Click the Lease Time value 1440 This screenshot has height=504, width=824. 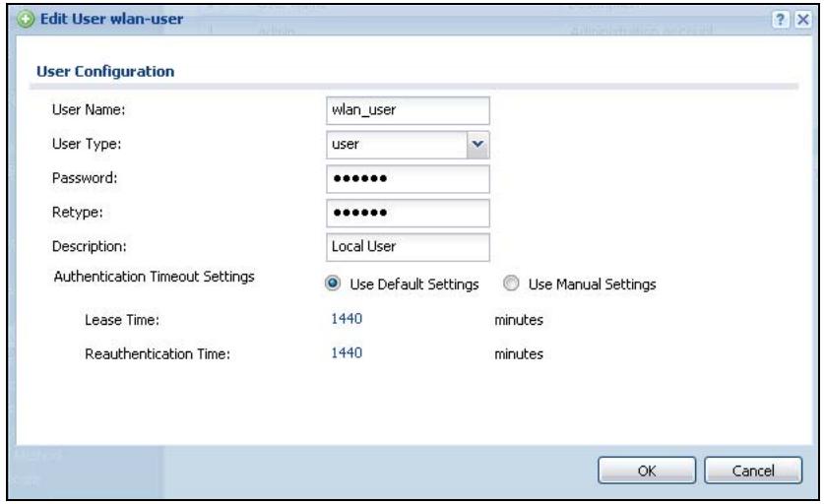click(x=347, y=319)
